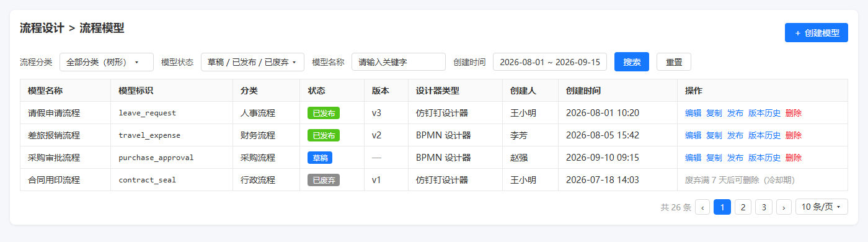Select page 1 in pagination

[722, 207]
